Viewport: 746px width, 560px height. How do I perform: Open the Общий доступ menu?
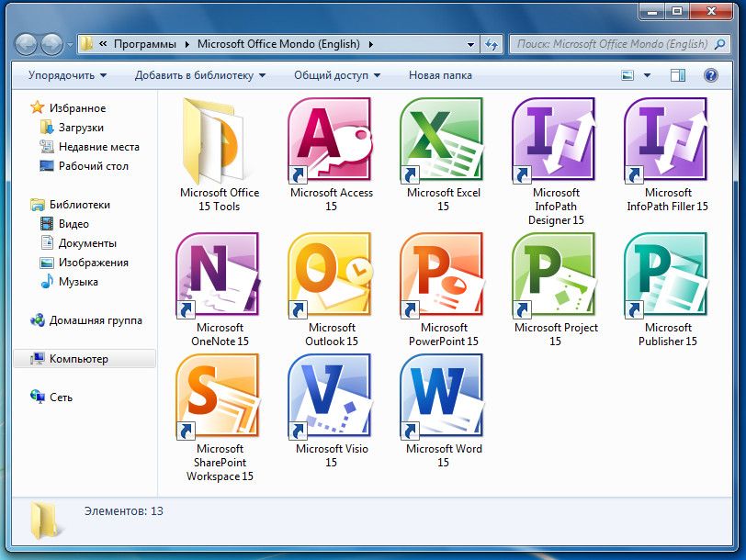point(336,75)
